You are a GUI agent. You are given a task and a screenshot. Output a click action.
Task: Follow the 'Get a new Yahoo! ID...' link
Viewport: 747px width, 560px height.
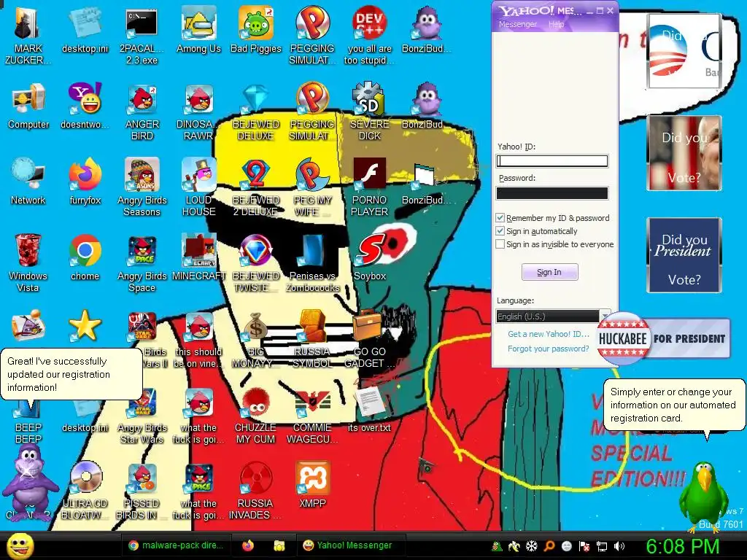tap(549, 334)
